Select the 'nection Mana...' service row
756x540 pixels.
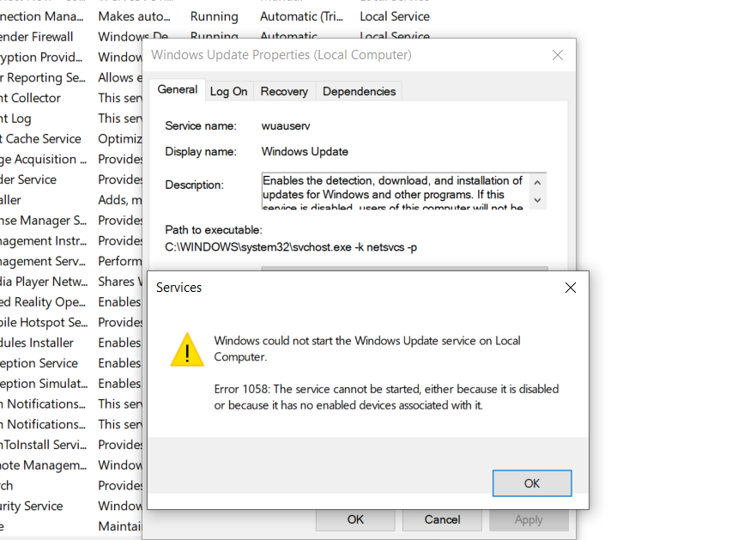tap(215, 16)
